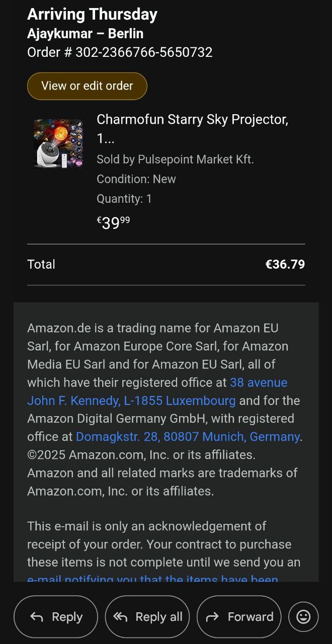Tap the Sold by Pulsepoint Market Kft. text
332x644 pixels.
175,159
